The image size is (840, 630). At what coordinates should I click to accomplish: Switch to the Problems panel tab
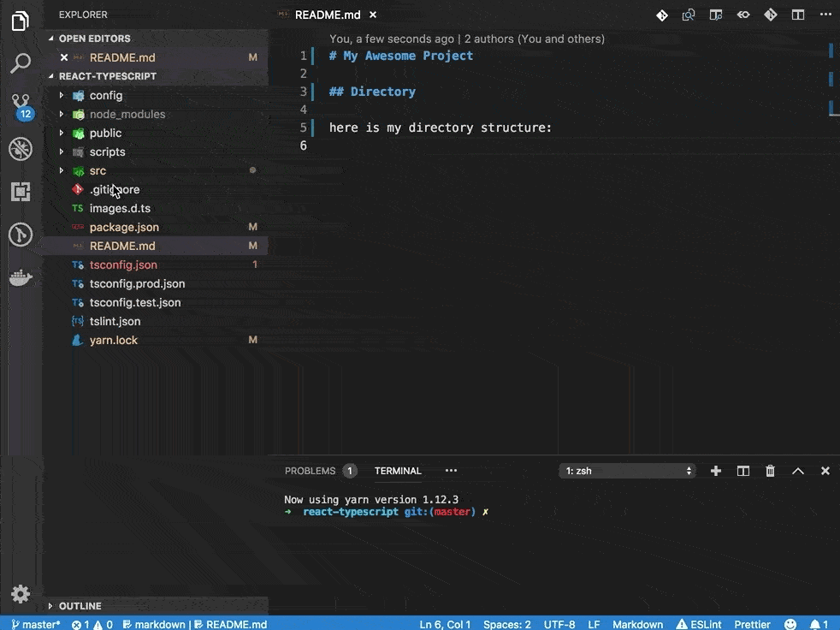(x=321, y=471)
